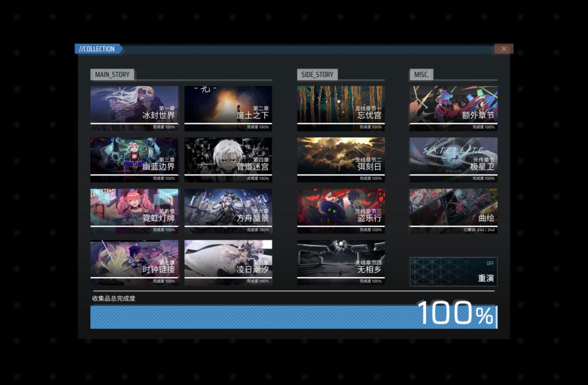Viewport: 588px width, 385px height.
Task: Toggle the 重演 replay switch
Action: [454, 272]
